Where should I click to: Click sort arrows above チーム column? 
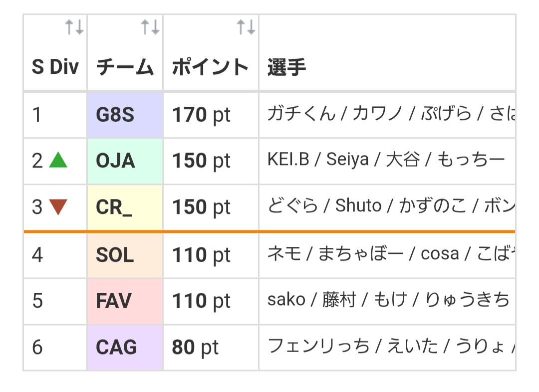tap(150, 27)
